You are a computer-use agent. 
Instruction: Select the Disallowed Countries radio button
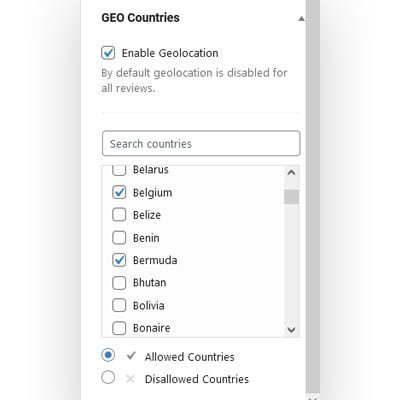click(108, 377)
